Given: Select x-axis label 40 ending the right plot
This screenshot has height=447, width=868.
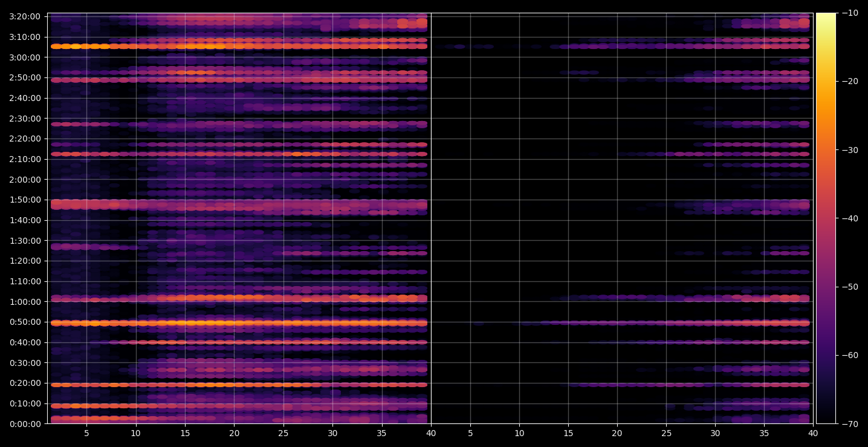Looking at the screenshot, I should point(814,433).
